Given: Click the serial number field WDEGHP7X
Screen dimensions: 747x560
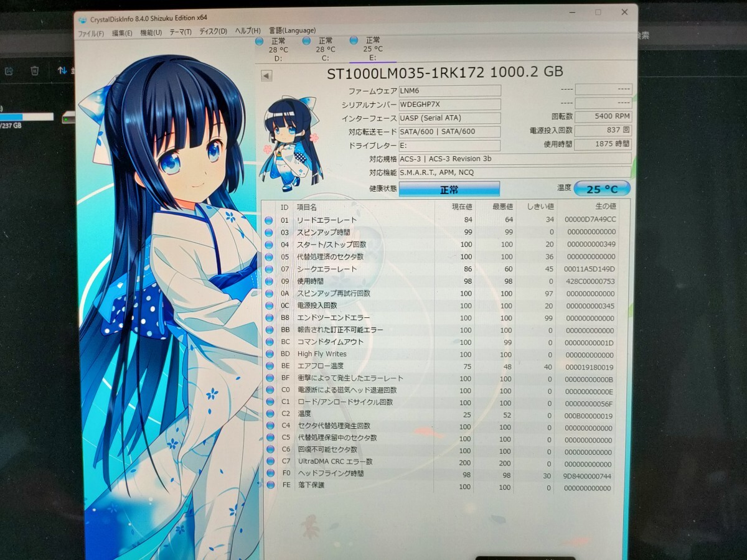Looking at the screenshot, I should tap(449, 105).
